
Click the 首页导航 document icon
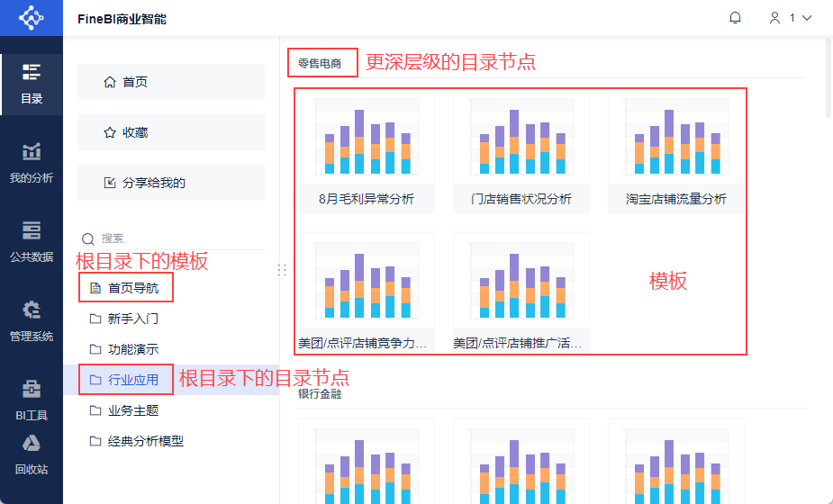coord(95,288)
